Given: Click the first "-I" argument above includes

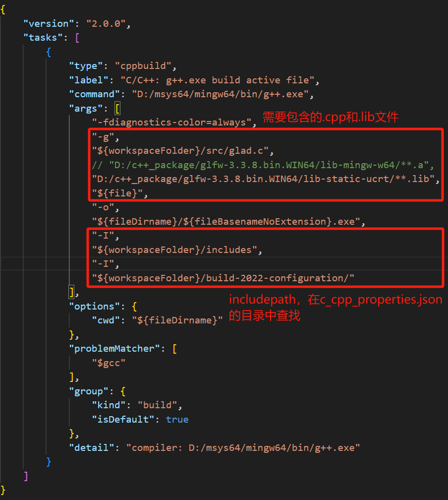Looking at the screenshot, I should point(103,236).
